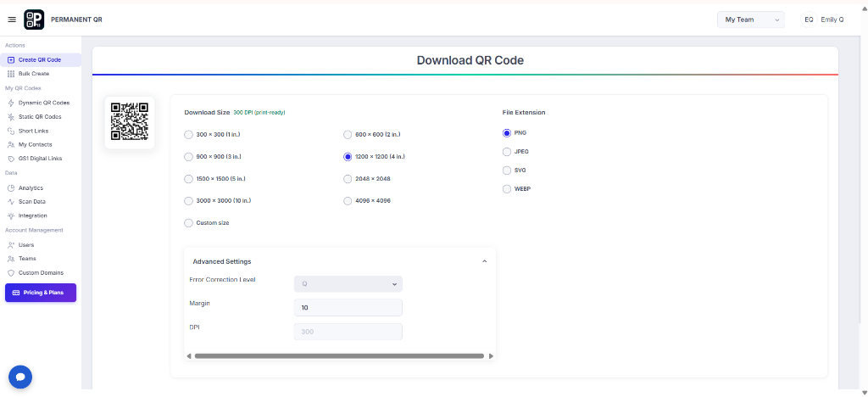Open the Integration link

tap(33, 216)
